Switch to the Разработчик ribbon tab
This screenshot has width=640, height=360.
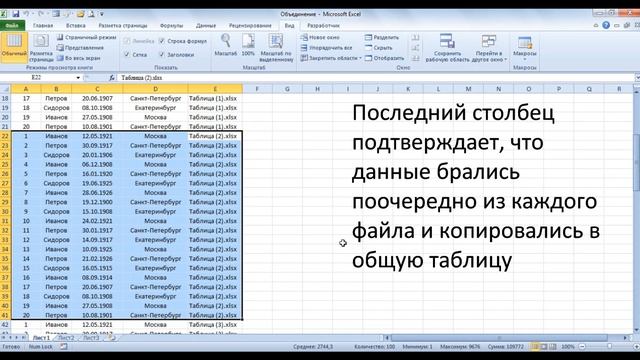[323, 26]
